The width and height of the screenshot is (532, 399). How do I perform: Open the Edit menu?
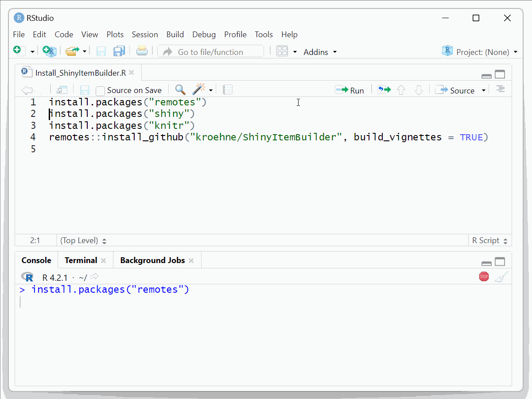pos(39,35)
